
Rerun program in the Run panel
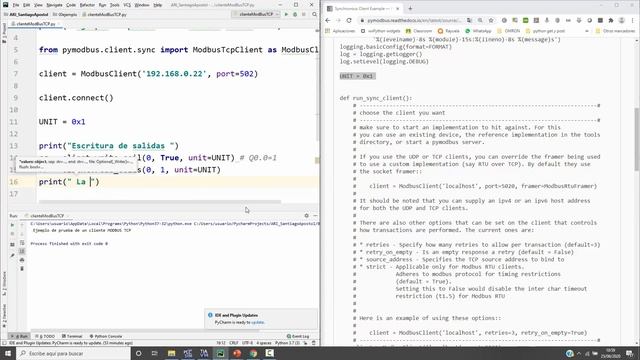12,225
